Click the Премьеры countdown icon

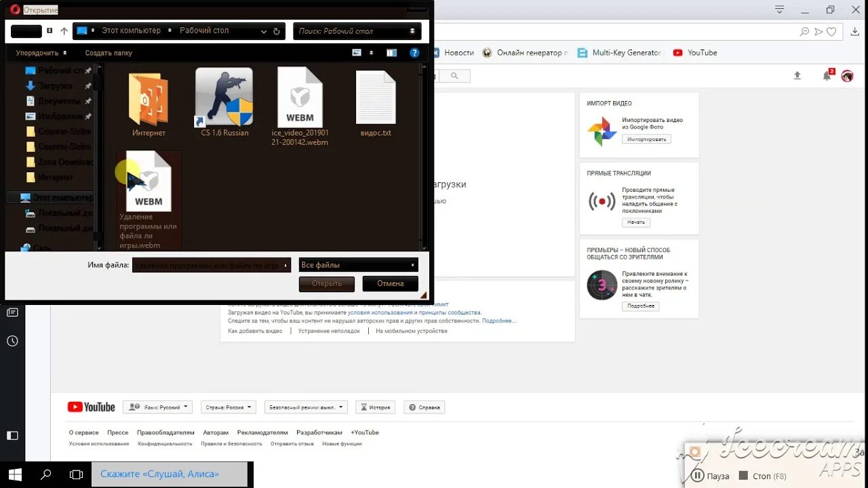pyautogui.click(x=601, y=285)
